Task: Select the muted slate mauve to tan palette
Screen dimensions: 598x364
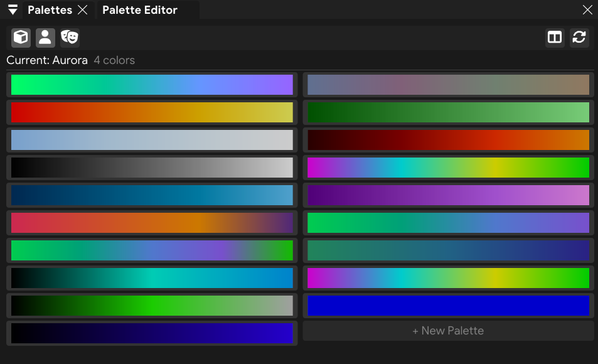Action: coord(448,85)
